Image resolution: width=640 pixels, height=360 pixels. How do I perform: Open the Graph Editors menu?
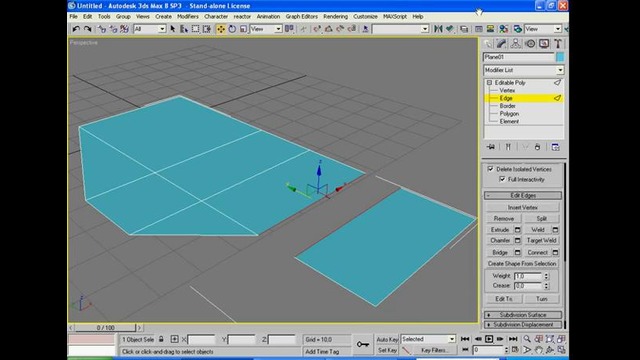tap(302, 17)
